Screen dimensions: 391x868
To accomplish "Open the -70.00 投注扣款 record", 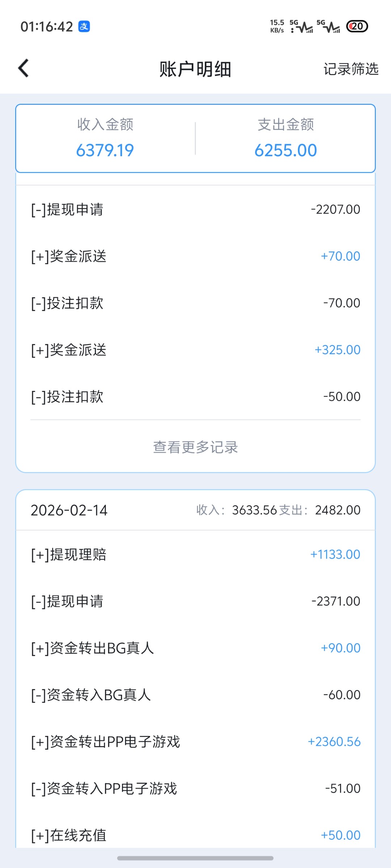I will (195, 303).
